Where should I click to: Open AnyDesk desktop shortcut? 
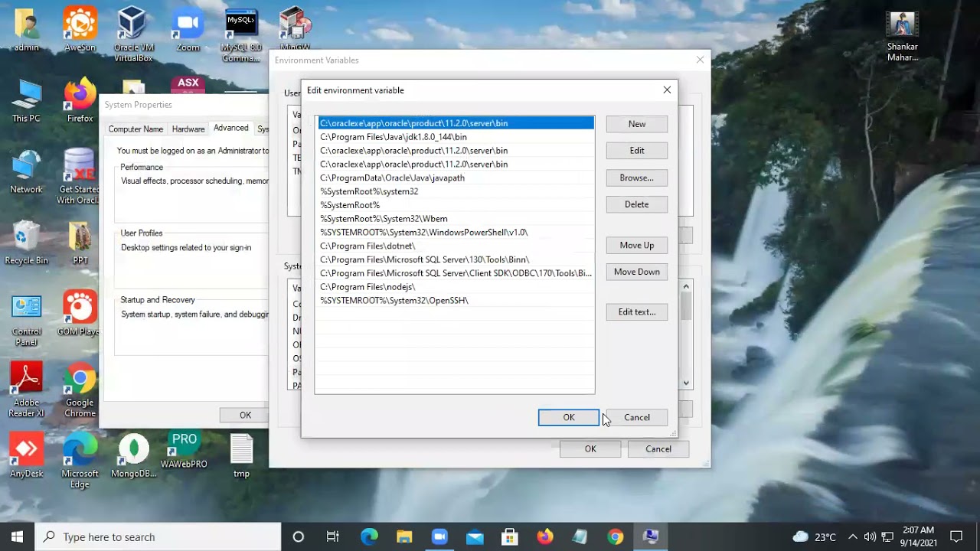pos(26,456)
